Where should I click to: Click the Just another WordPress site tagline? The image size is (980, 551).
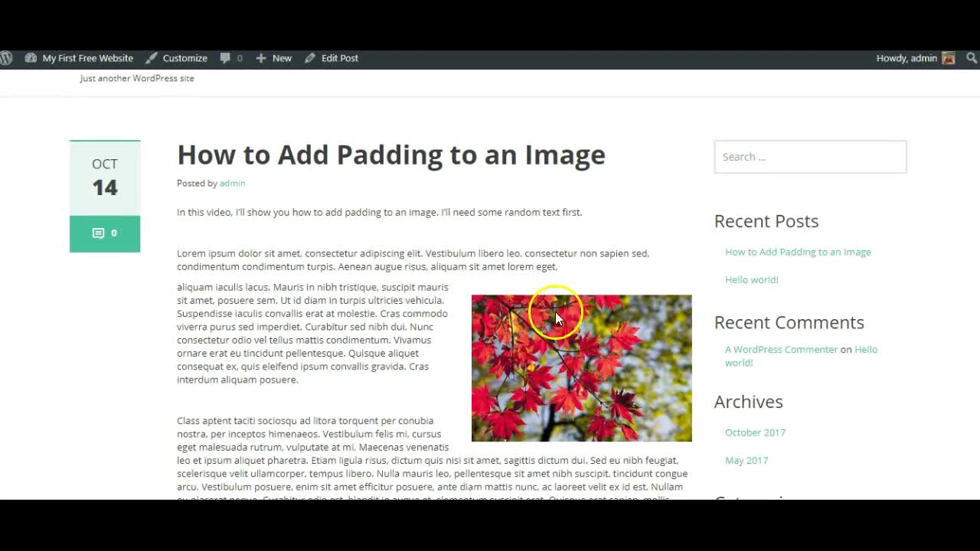coord(137,78)
